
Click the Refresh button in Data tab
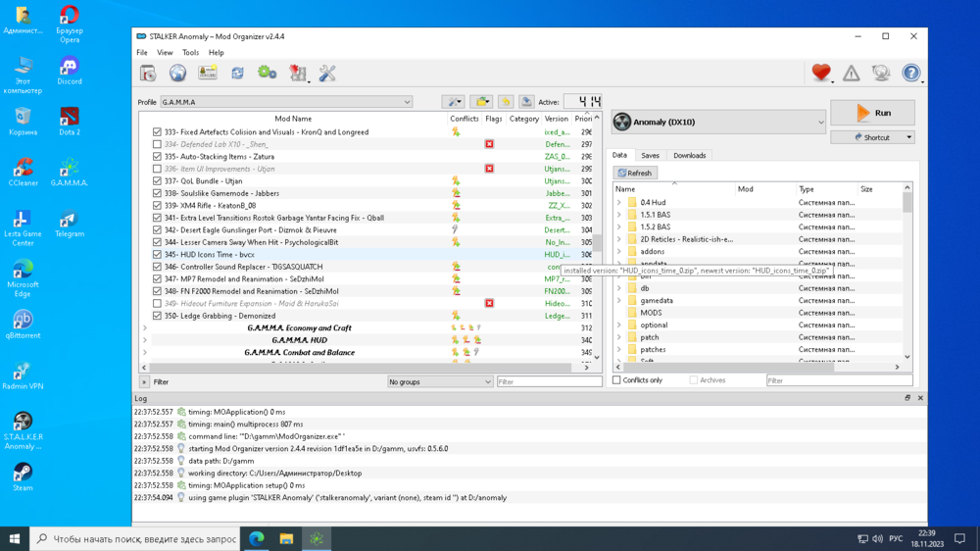click(634, 174)
